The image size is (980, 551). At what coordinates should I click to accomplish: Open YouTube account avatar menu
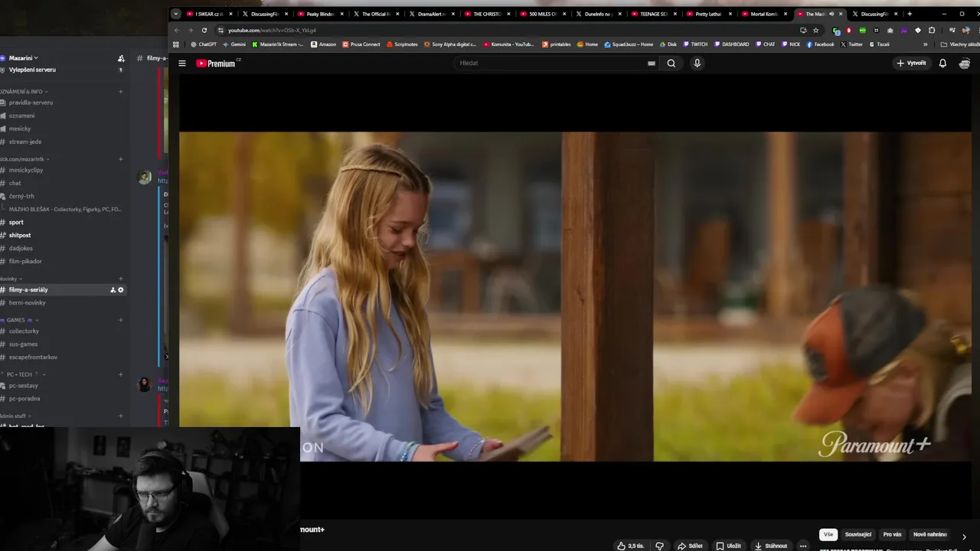[965, 64]
